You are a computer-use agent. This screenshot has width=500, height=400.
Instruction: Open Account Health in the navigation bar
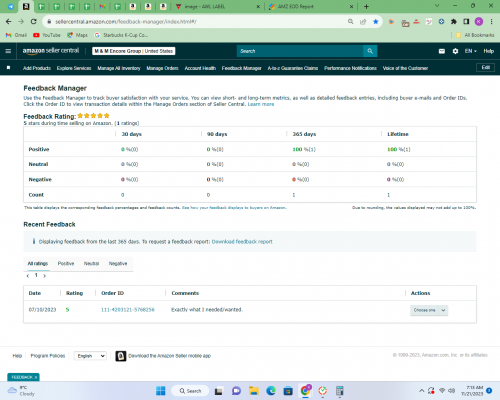(200, 68)
